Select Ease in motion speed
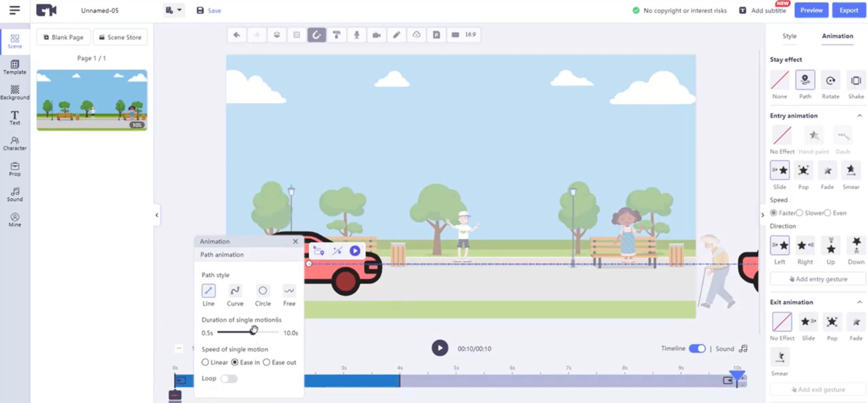Viewport: 868px width, 403px height. tap(235, 362)
